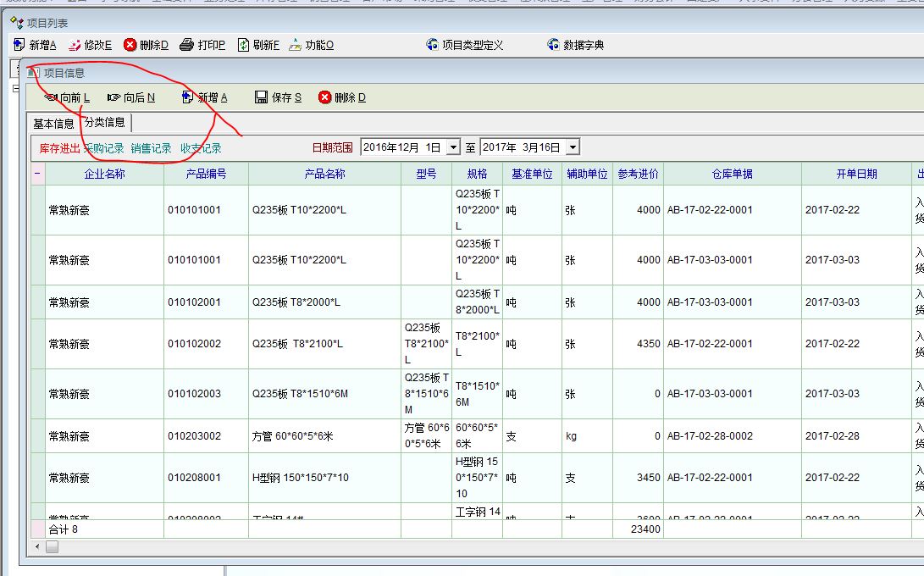
Task: Open 项目类型定义 from the toolbar
Action: pyautogui.click(x=433, y=45)
